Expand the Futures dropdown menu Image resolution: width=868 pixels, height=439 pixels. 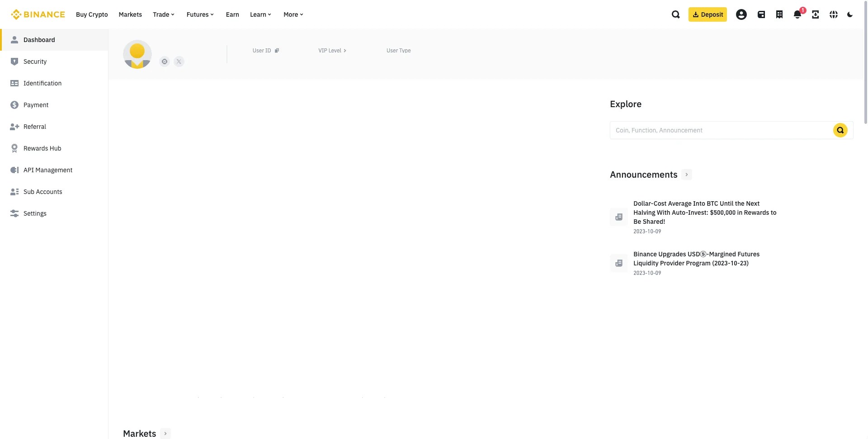pyautogui.click(x=200, y=14)
